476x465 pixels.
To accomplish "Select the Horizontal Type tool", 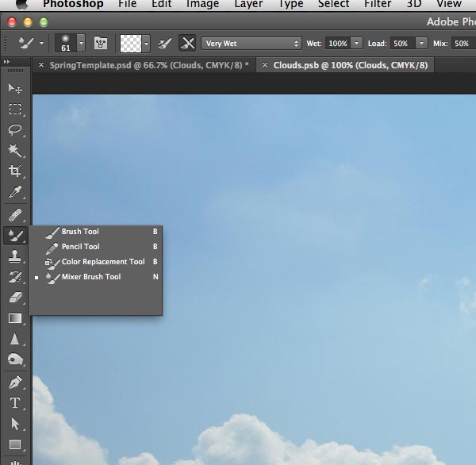I will click(x=14, y=403).
